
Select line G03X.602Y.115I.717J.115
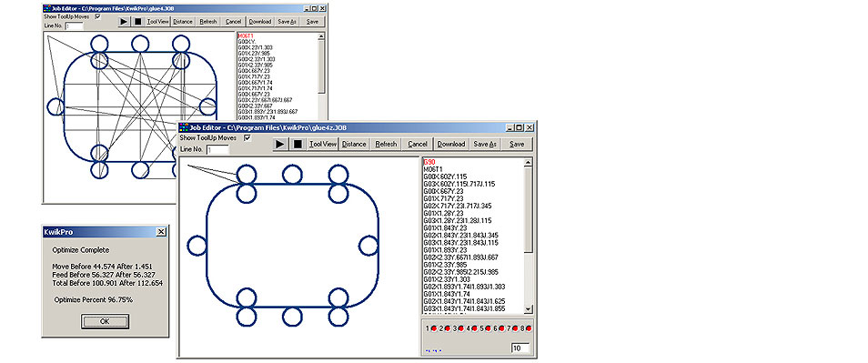[459, 184]
